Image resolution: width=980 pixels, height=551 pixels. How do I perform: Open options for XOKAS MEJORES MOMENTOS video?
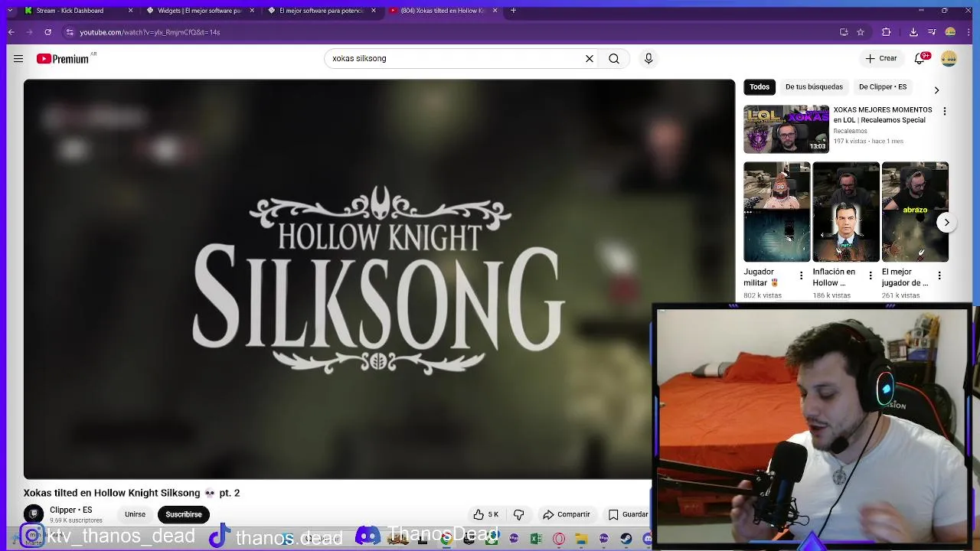tap(945, 111)
